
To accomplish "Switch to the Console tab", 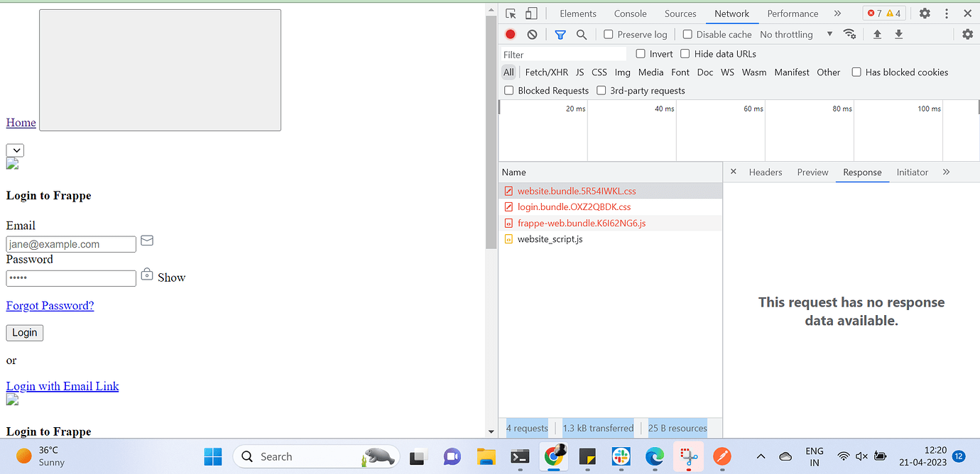I will [629, 13].
